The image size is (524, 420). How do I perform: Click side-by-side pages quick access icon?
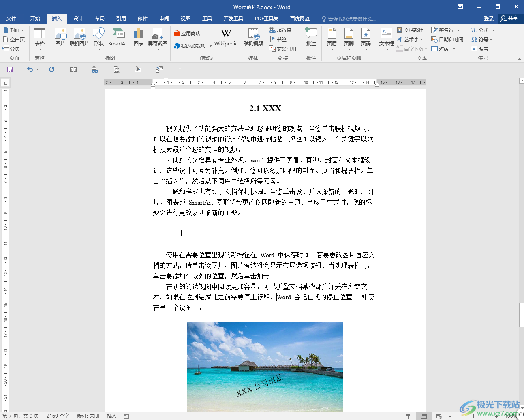[73, 70]
